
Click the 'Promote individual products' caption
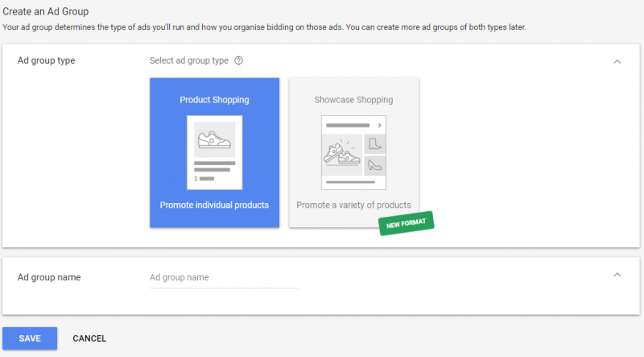pyautogui.click(x=214, y=205)
